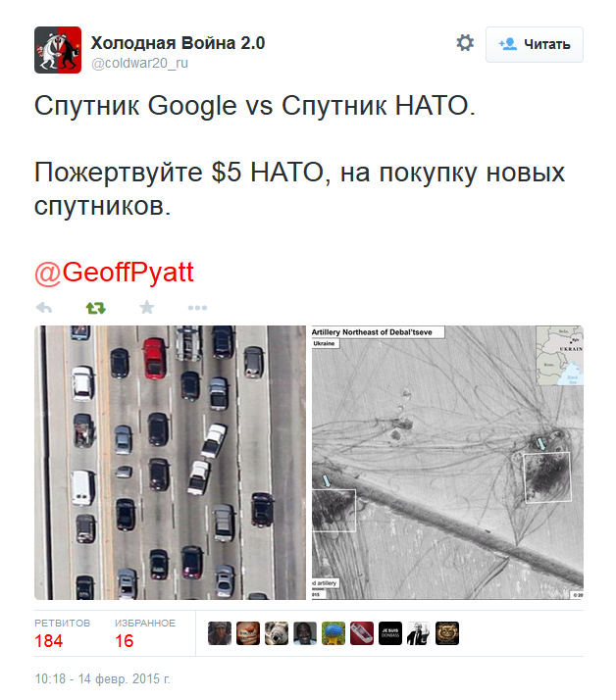
Task: Click the koala retweeter avatar
Action: pyautogui.click(x=277, y=633)
